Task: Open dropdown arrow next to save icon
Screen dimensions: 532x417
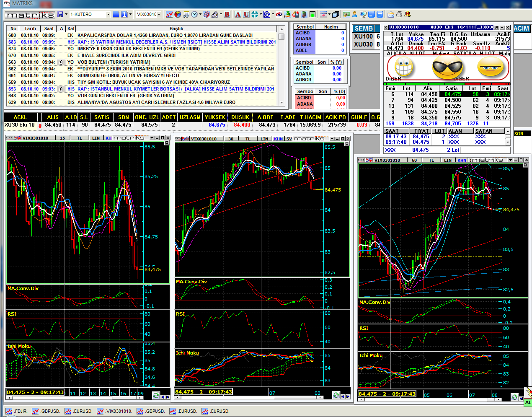Action: (x=66, y=14)
